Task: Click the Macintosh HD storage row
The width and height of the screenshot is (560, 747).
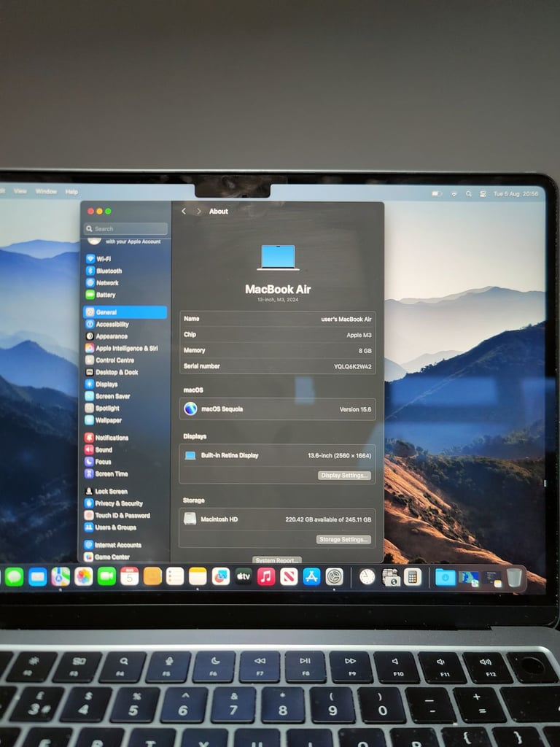Action: (277, 519)
